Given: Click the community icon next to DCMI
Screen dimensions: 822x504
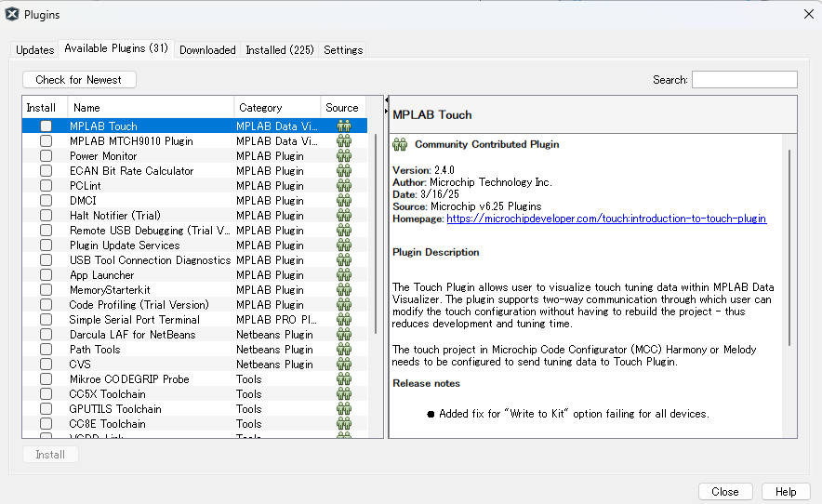Looking at the screenshot, I should 344,201.
